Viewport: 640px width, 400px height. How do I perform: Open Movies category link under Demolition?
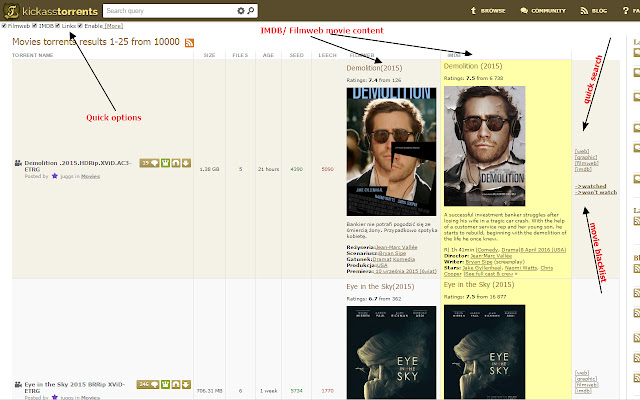point(91,176)
